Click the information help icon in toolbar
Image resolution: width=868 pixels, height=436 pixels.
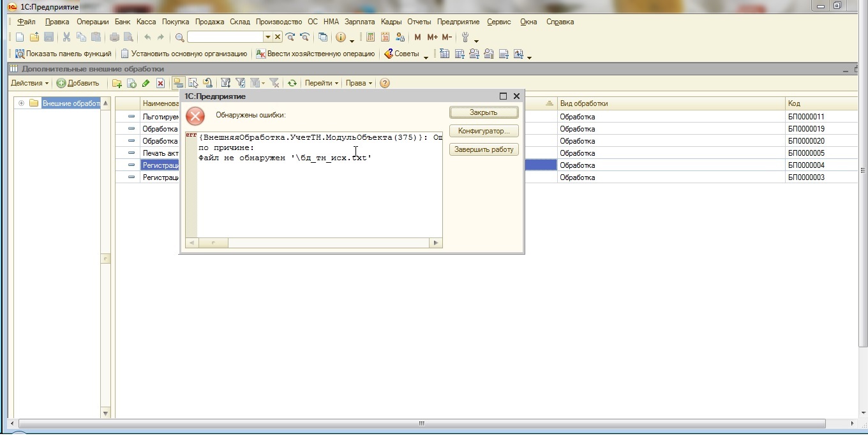point(341,37)
